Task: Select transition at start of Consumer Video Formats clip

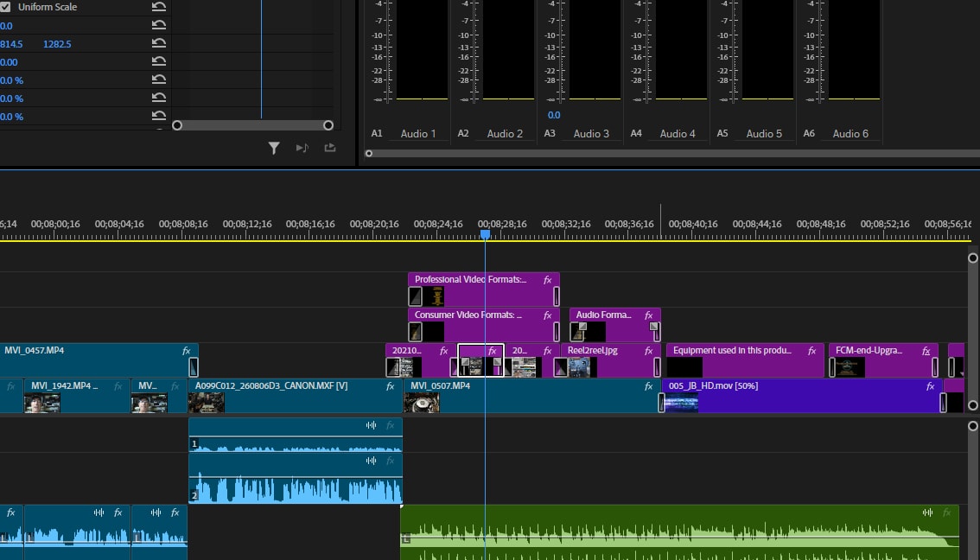Action: (x=415, y=332)
